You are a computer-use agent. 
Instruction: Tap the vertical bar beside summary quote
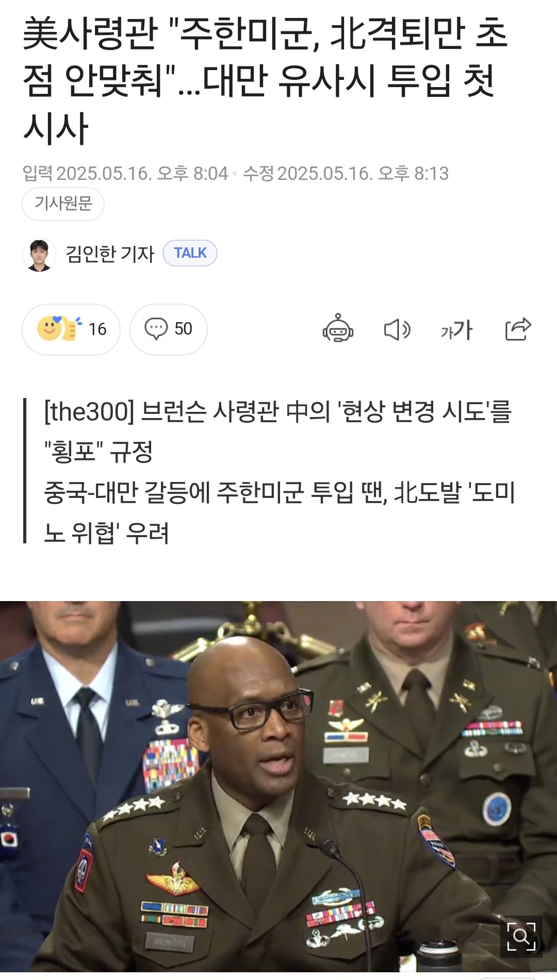pos(25,471)
